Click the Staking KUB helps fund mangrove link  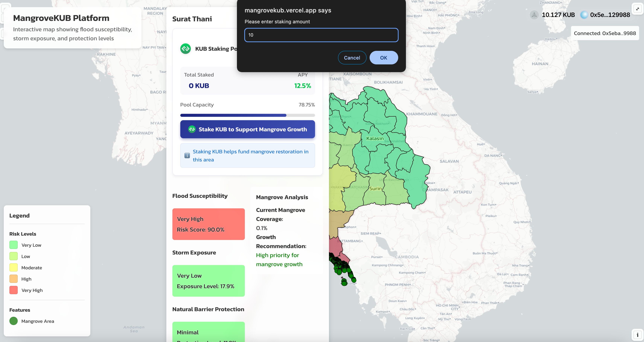click(250, 155)
